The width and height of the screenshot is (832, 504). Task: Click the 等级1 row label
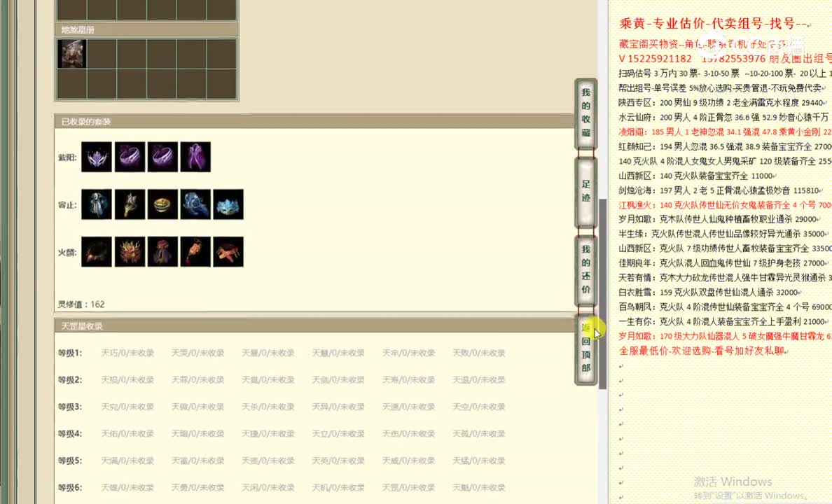70,353
